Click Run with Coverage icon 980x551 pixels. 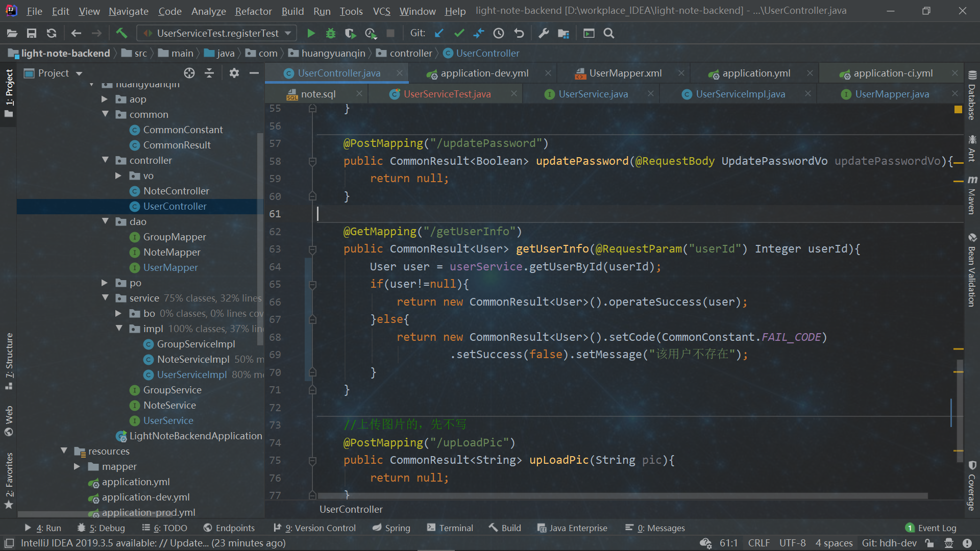point(350,33)
